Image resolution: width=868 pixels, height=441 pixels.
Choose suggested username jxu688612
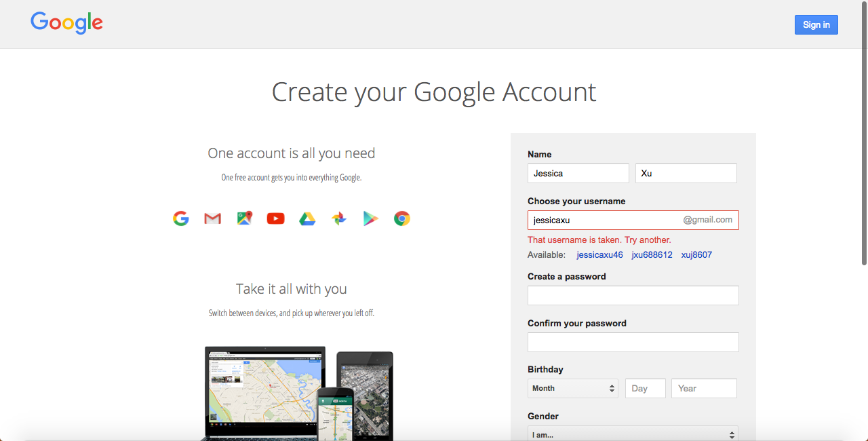[x=652, y=255]
